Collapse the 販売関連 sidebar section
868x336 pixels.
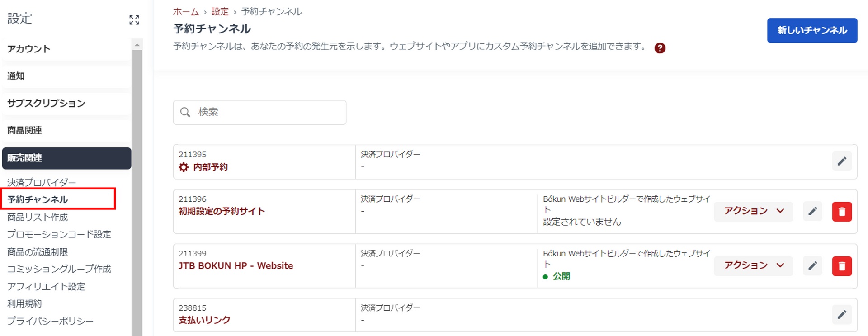point(66,158)
